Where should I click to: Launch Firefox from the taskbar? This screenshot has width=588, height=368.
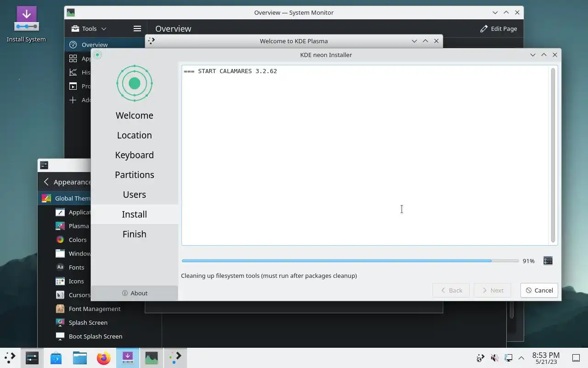coord(104,357)
